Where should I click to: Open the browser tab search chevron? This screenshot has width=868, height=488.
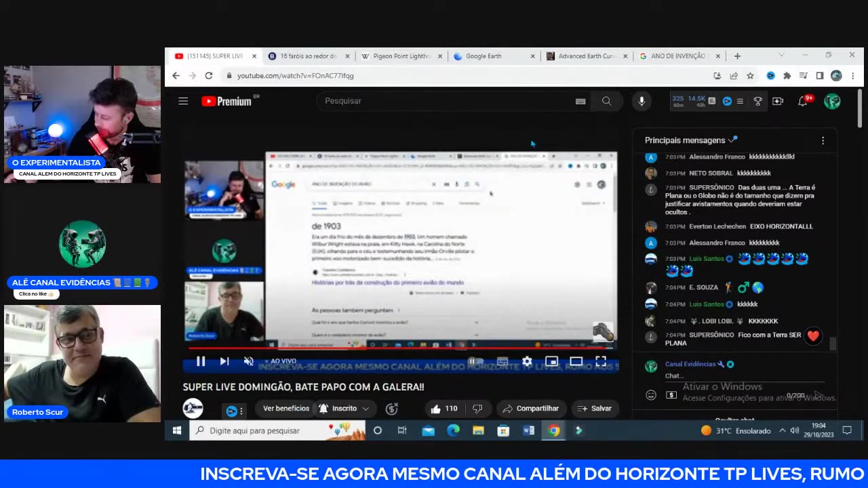click(x=781, y=56)
